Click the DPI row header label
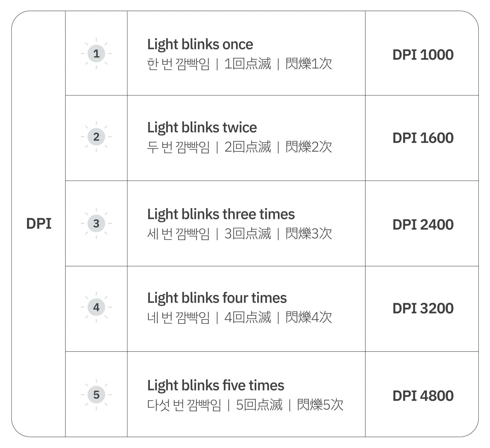Image resolution: width=490 pixels, height=448 pixels. coord(39,224)
